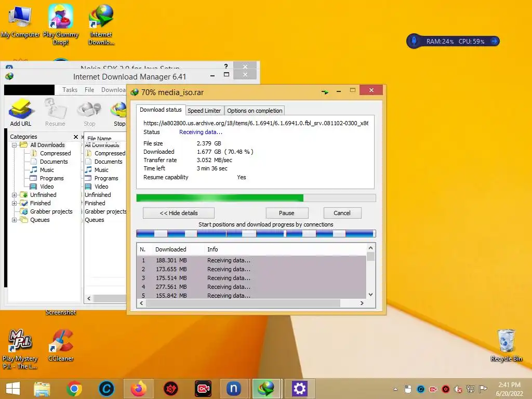Click the connections progress segment bar
This screenshot has width=532, height=399.
click(x=256, y=233)
